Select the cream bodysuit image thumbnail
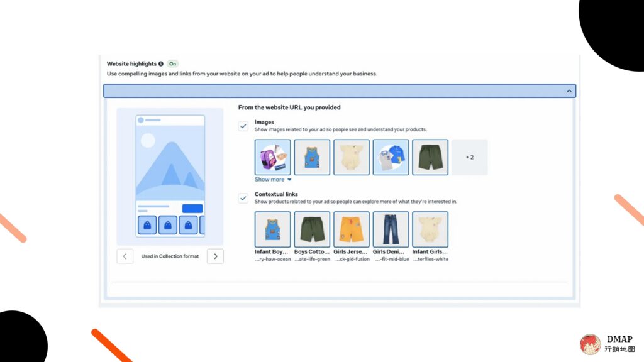Viewport: 644px width, 362px height. [352, 157]
